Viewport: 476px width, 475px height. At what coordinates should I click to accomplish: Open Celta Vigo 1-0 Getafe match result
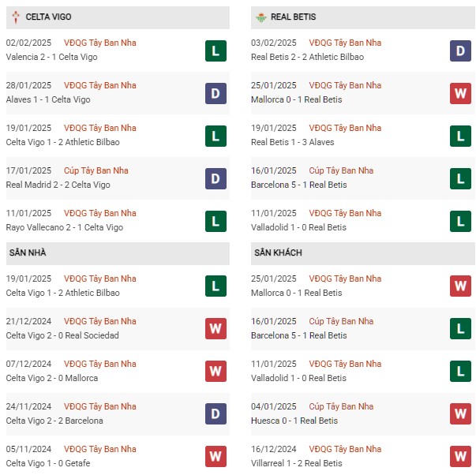48,463
